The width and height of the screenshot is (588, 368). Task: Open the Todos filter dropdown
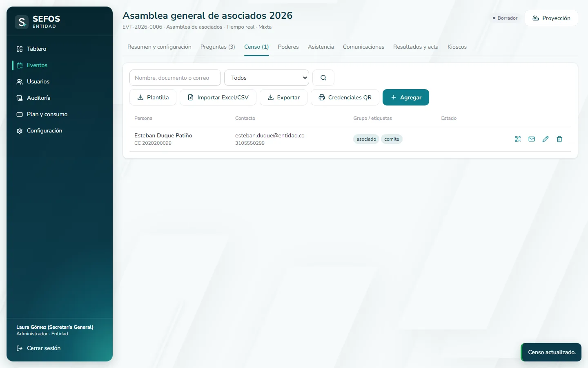(x=267, y=78)
